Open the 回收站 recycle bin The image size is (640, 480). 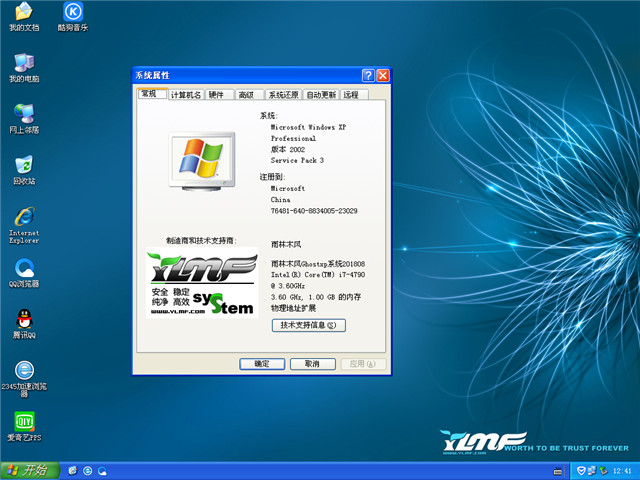click(x=24, y=164)
